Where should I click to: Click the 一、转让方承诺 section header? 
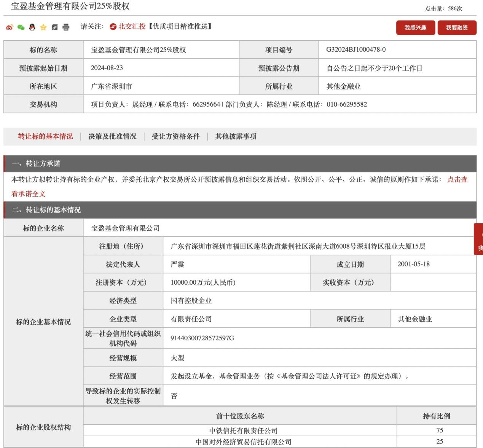coord(240,164)
